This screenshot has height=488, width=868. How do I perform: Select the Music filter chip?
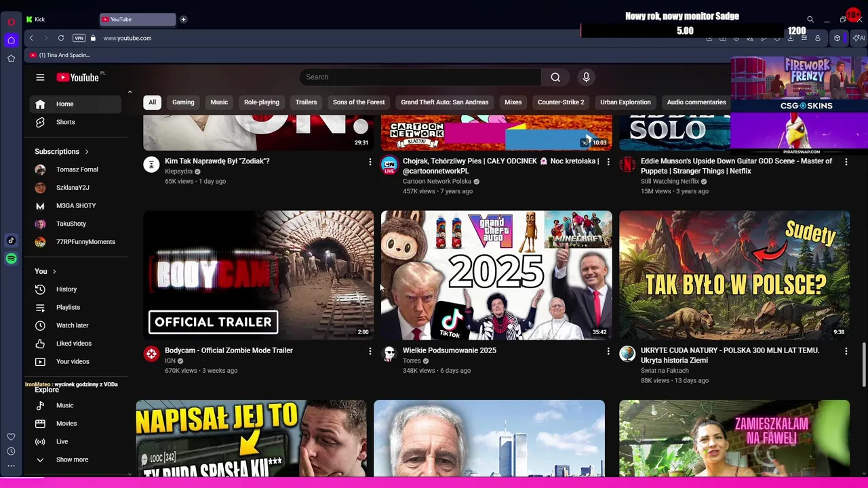click(219, 102)
